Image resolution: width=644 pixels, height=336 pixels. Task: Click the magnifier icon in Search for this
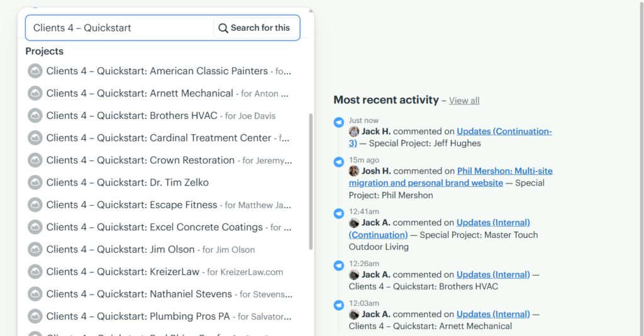(223, 28)
